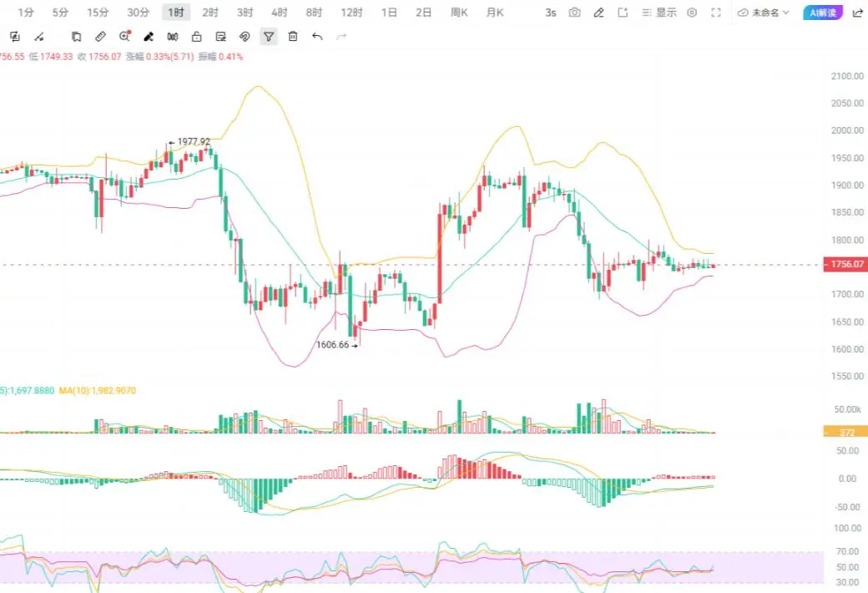
Task: Click the 1756.07 current price label
Action: tap(845, 265)
